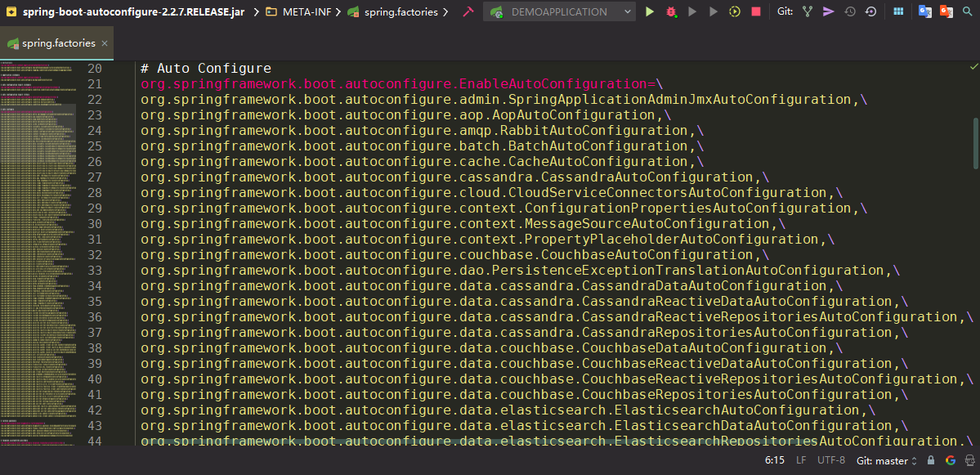Screen dimensions: 980x475
Task: Open the blue grid project structure icon
Action: coord(898,12)
